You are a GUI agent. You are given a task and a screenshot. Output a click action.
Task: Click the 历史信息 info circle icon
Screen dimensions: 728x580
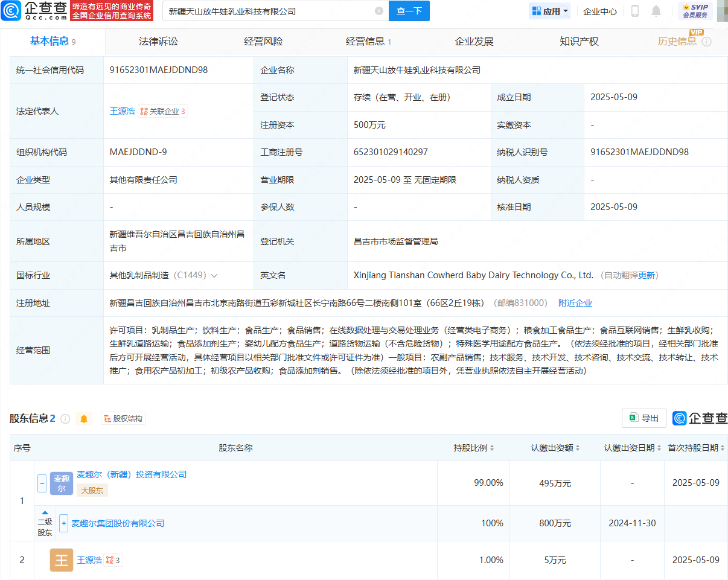pos(706,42)
